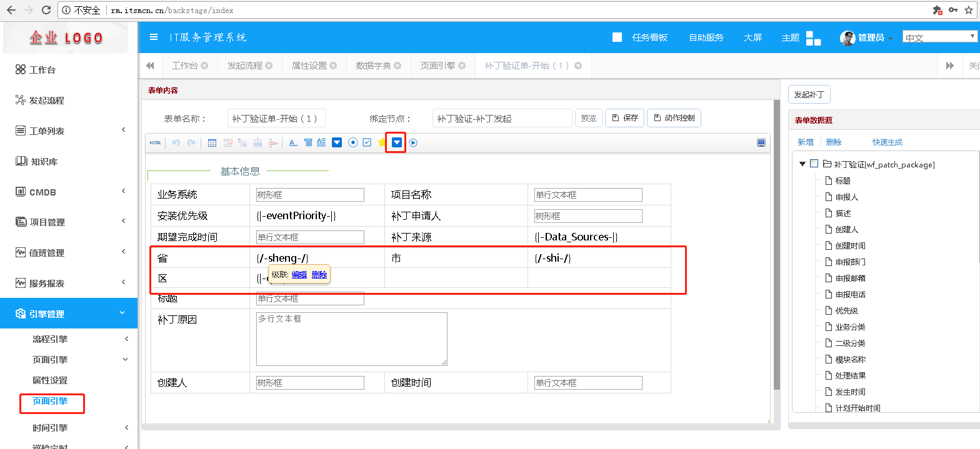The height and width of the screenshot is (449, 980).
Task: Check the 补丁验证 tree checkbox
Action: coord(814,164)
